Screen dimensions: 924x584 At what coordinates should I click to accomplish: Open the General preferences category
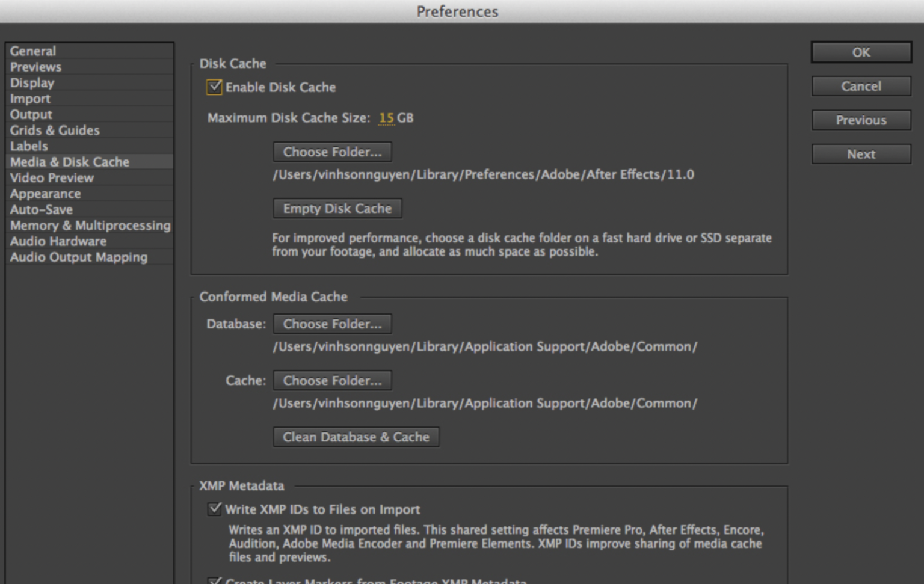(33, 51)
